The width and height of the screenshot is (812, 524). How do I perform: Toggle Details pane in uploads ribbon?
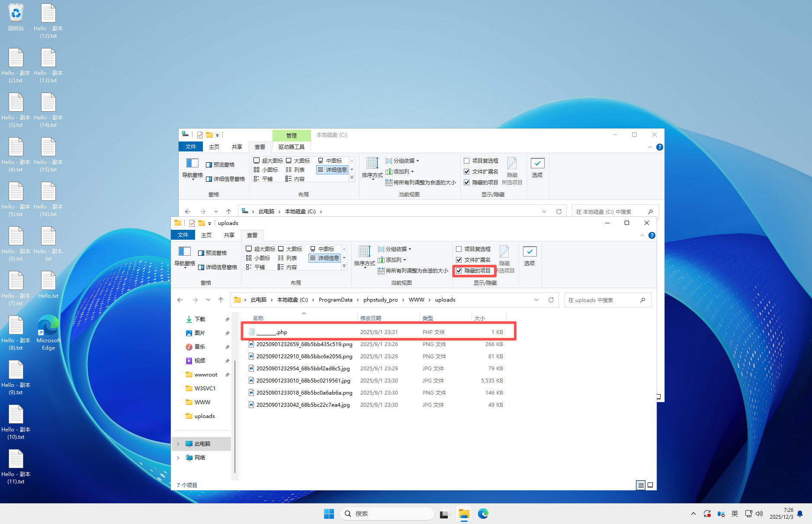coord(218,267)
